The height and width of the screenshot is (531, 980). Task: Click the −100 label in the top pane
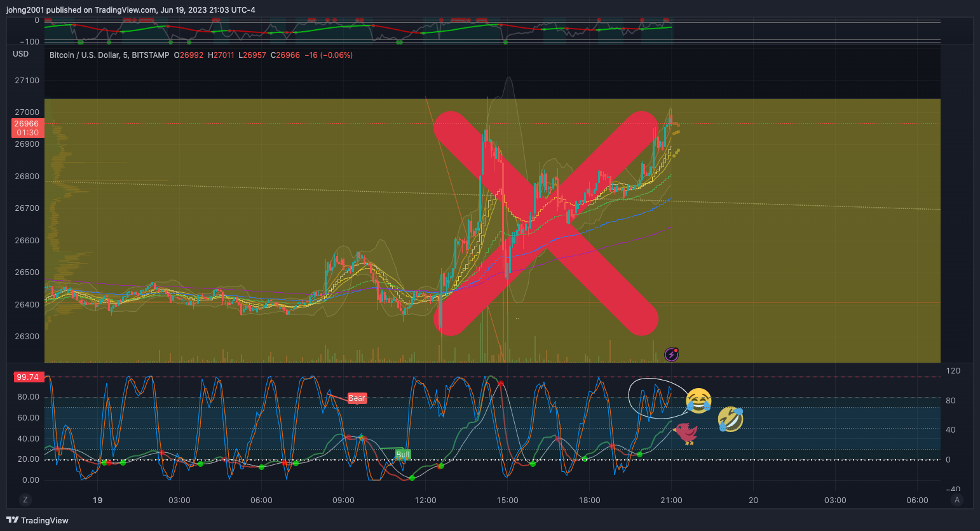click(x=29, y=41)
